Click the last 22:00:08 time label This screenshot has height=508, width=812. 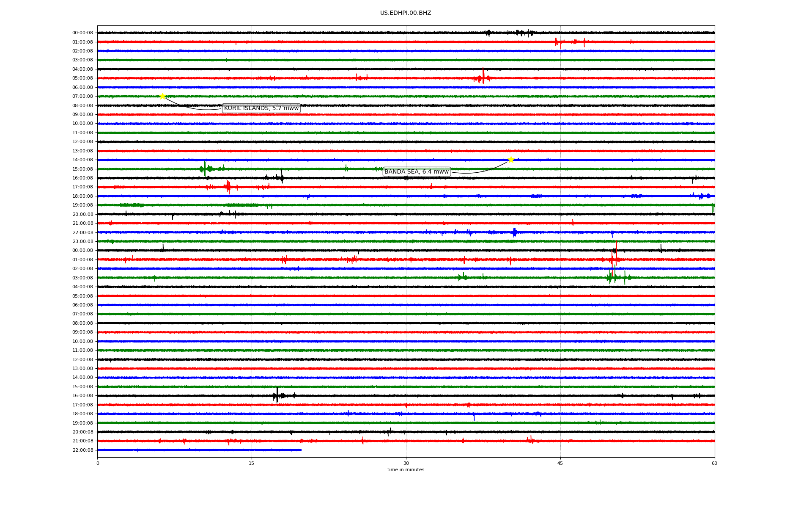82,450
